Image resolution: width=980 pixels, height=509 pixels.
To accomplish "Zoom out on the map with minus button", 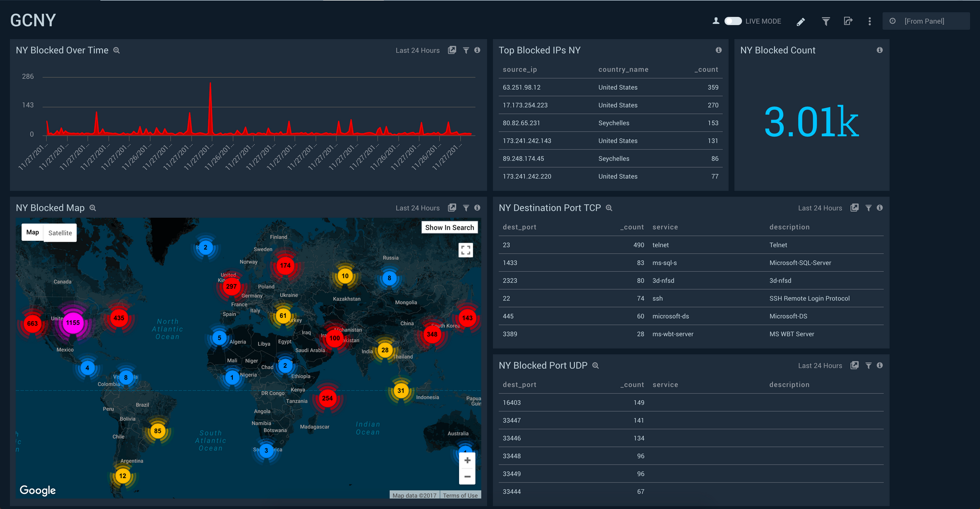I will point(467,476).
